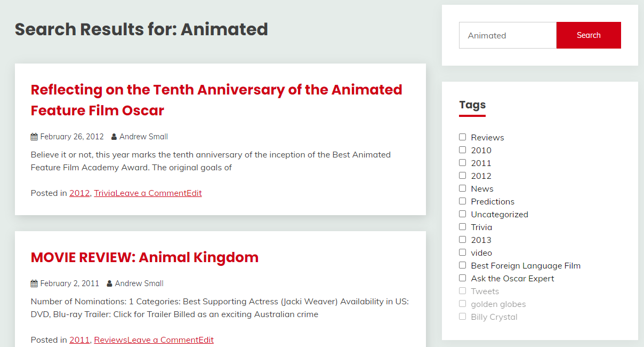644x347 pixels.
Task: Toggle the Ask the Oscar Expert checkbox
Action: point(463,278)
